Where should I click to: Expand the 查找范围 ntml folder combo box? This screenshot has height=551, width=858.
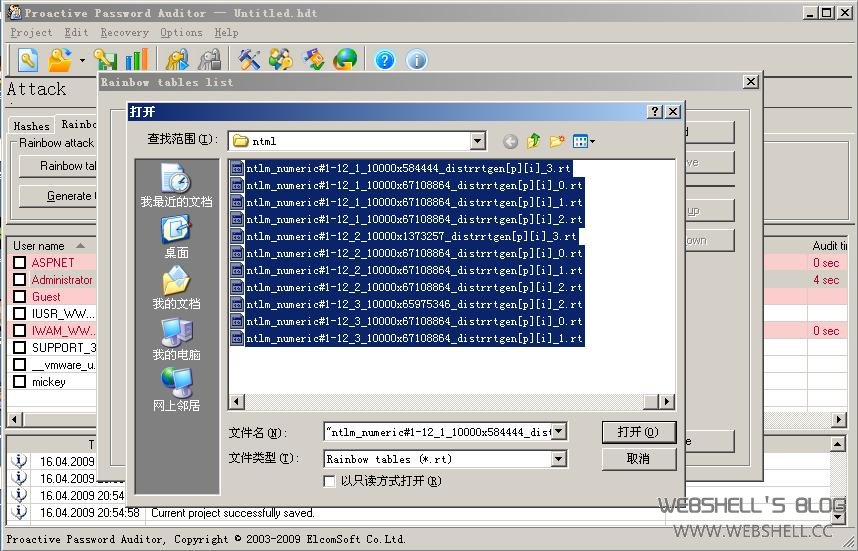(477, 141)
